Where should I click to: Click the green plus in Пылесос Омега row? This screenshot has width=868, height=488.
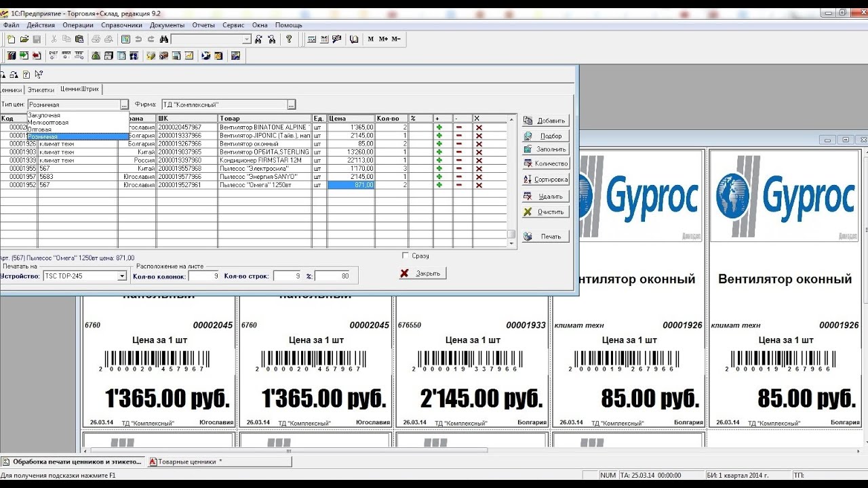pos(439,184)
